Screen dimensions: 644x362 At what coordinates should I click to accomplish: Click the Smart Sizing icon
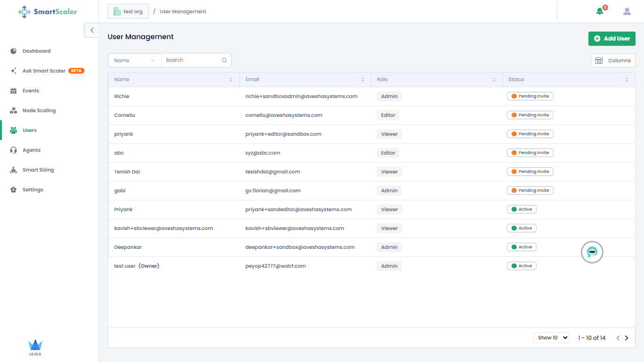(14, 170)
